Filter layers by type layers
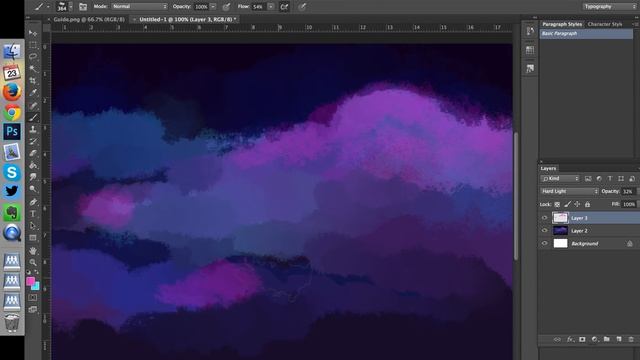 pyautogui.click(x=610, y=179)
